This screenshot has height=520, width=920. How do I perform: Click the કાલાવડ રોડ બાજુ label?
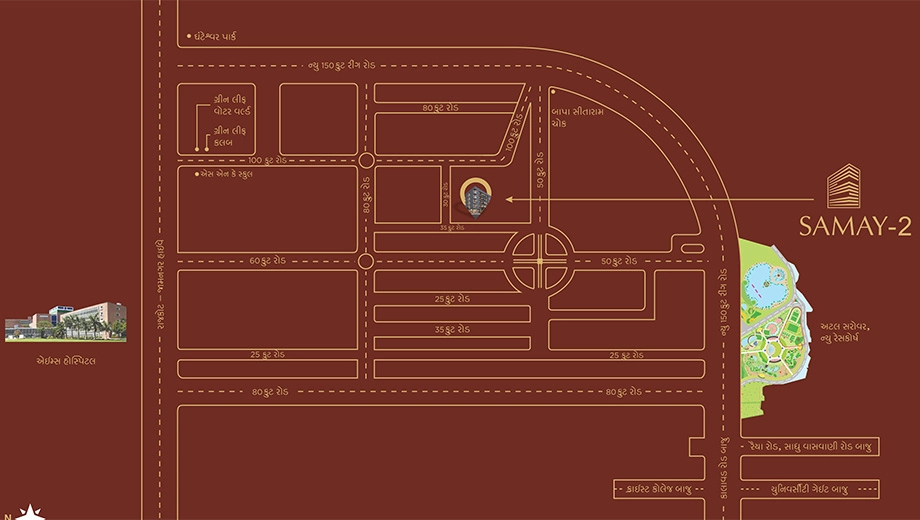pos(723,468)
